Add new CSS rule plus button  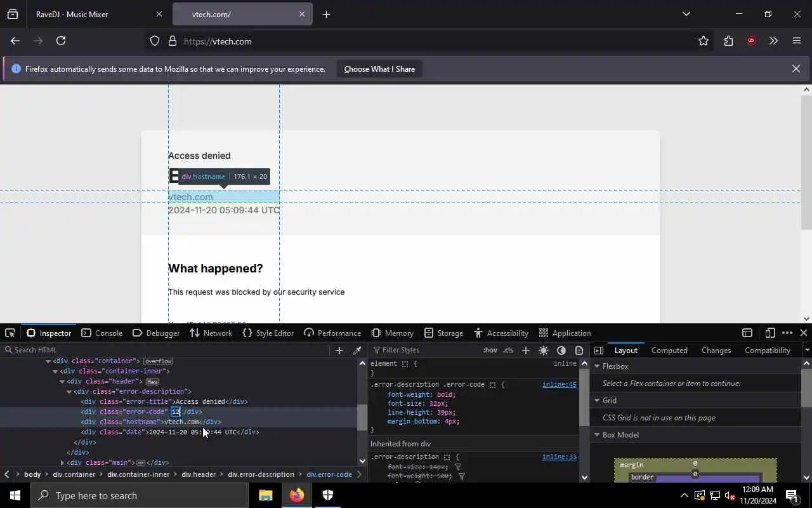click(525, 350)
